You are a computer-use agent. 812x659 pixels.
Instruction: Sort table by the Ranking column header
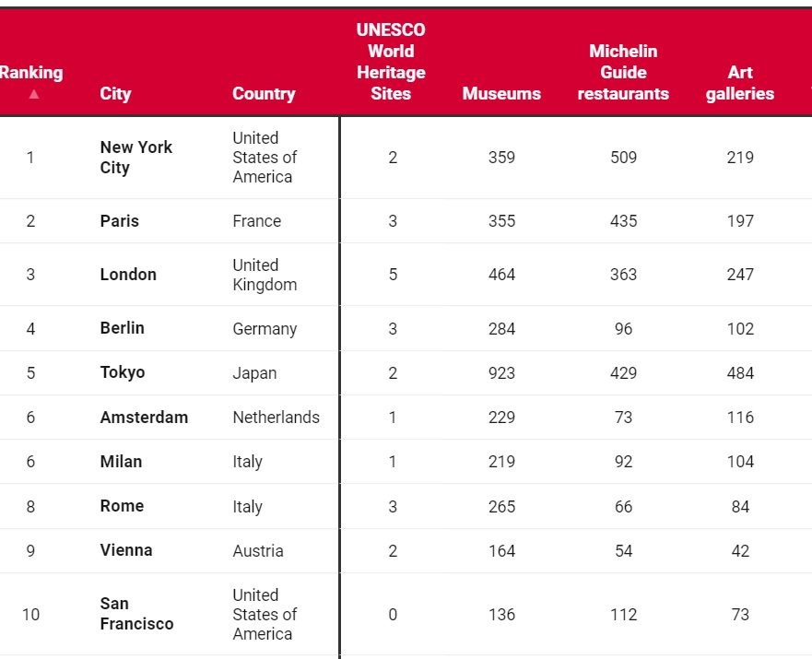pyautogui.click(x=31, y=73)
